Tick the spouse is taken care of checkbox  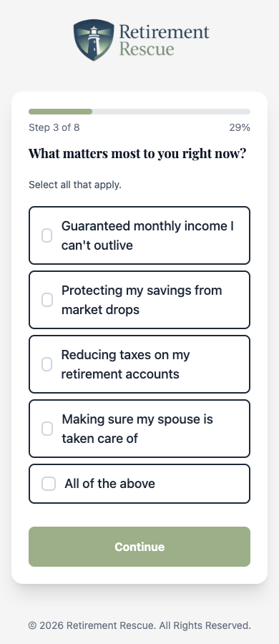47,429
